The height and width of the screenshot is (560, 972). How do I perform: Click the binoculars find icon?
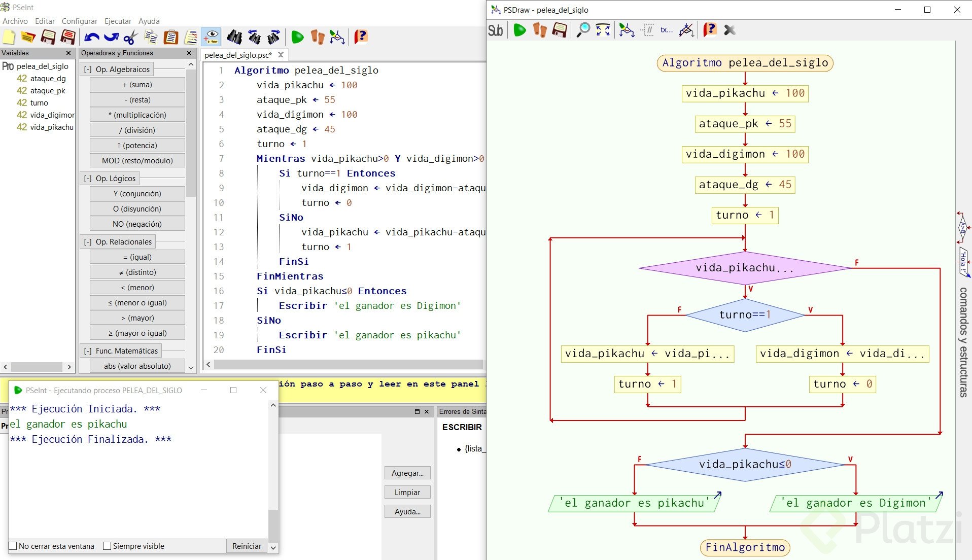coord(234,37)
